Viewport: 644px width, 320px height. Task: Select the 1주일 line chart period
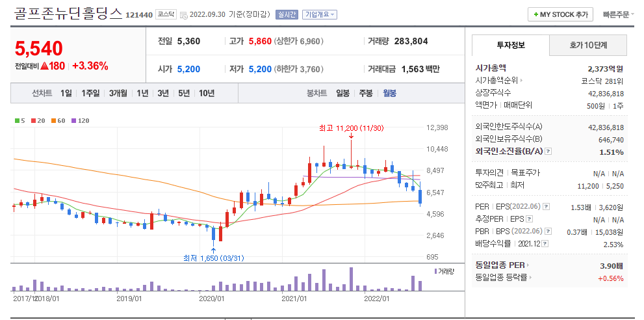coord(90,94)
